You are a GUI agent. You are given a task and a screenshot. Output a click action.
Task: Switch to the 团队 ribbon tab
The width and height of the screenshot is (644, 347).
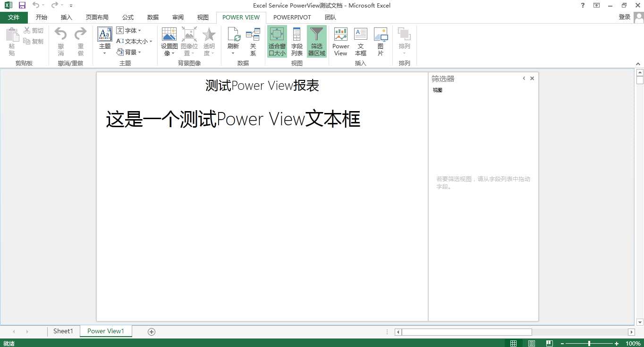pyautogui.click(x=330, y=17)
